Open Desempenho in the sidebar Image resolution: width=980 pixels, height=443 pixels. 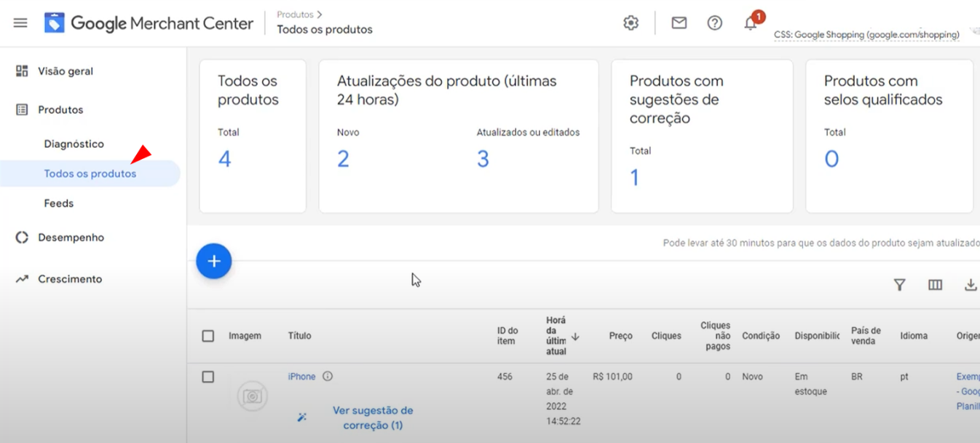click(71, 238)
